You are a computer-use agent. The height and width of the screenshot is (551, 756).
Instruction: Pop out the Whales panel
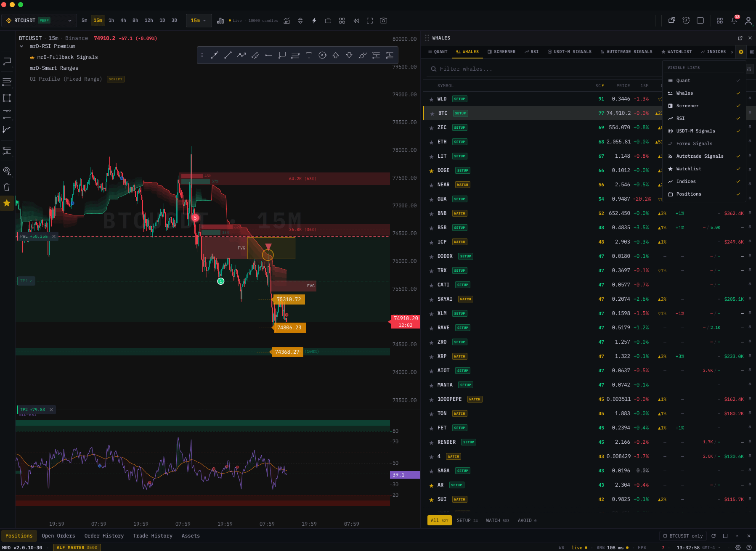click(x=740, y=38)
